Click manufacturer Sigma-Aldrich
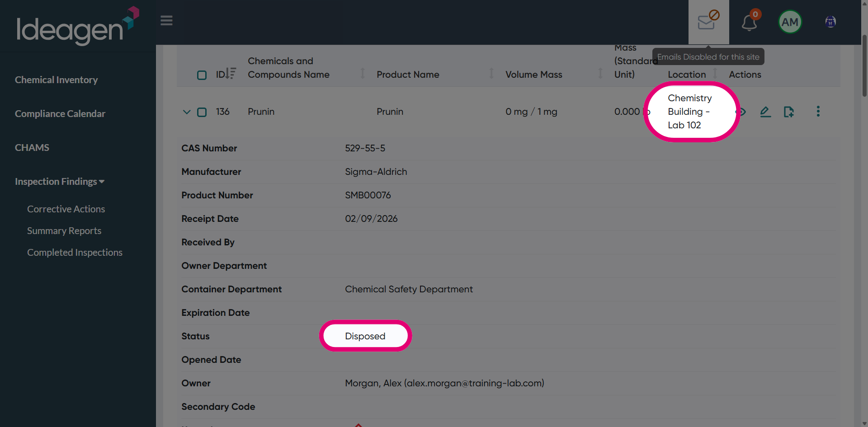The width and height of the screenshot is (868, 427). click(x=376, y=172)
